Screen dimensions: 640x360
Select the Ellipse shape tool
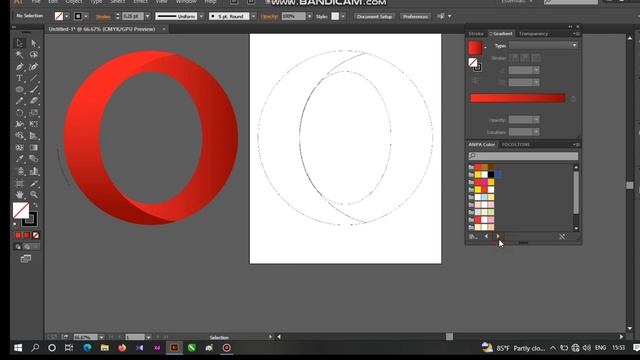pyautogui.click(x=19, y=89)
